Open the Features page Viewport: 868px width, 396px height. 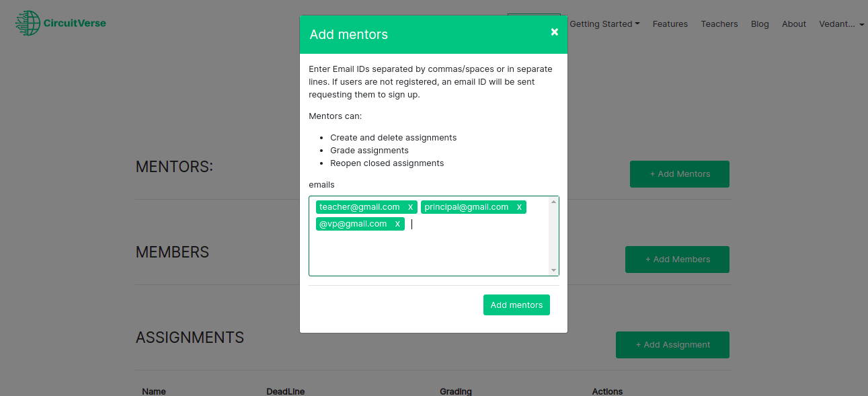point(670,24)
